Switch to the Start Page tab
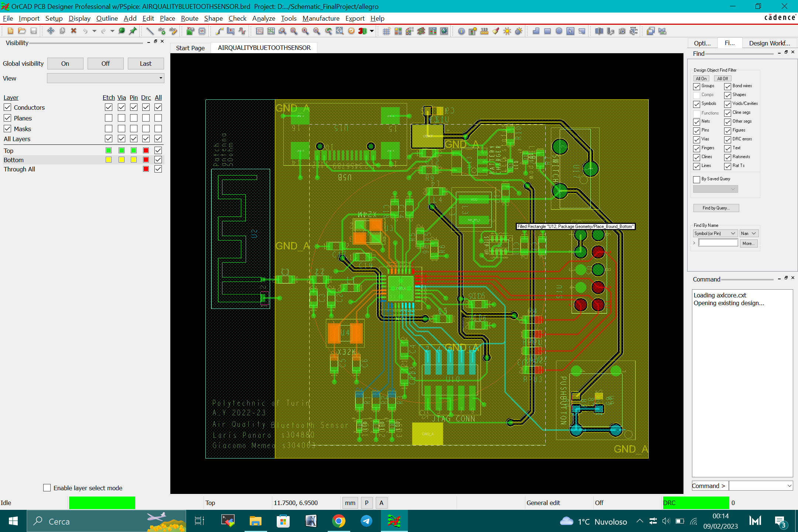Screen dimensions: 798x532 point(190,48)
